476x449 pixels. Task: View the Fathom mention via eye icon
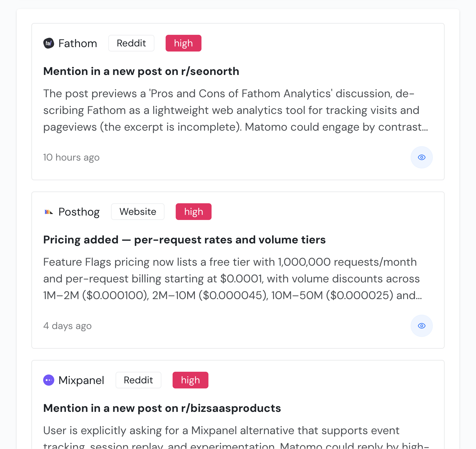(421, 157)
